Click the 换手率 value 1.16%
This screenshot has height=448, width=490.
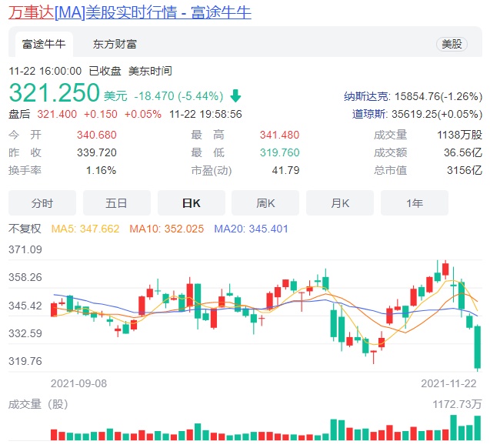point(101,170)
